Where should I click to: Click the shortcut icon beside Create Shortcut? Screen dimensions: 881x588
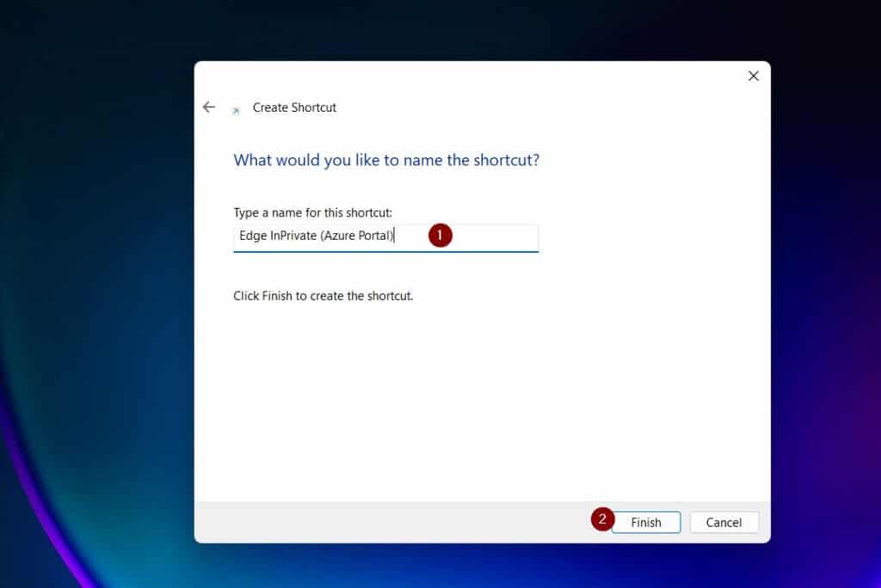point(236,111)
